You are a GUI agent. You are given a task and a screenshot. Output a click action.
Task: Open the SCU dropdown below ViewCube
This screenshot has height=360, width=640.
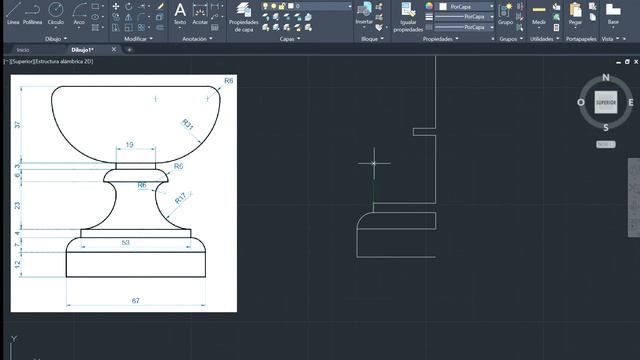pos(606,144)
